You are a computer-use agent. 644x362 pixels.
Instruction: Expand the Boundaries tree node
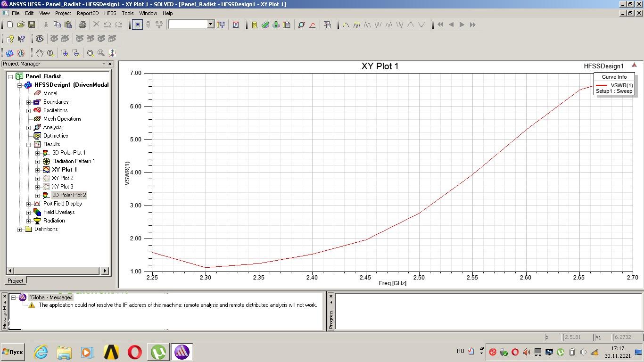29,102
